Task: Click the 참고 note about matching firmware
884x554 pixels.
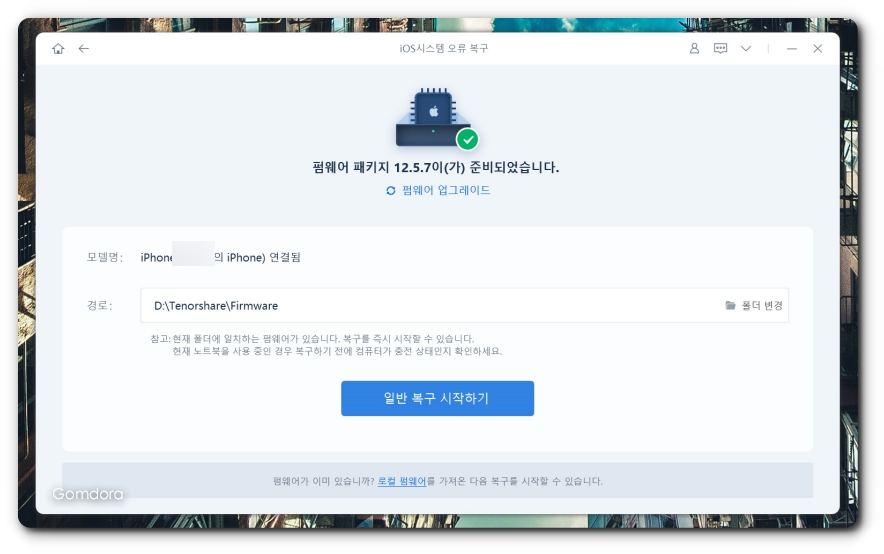Action: click(312, 339)
